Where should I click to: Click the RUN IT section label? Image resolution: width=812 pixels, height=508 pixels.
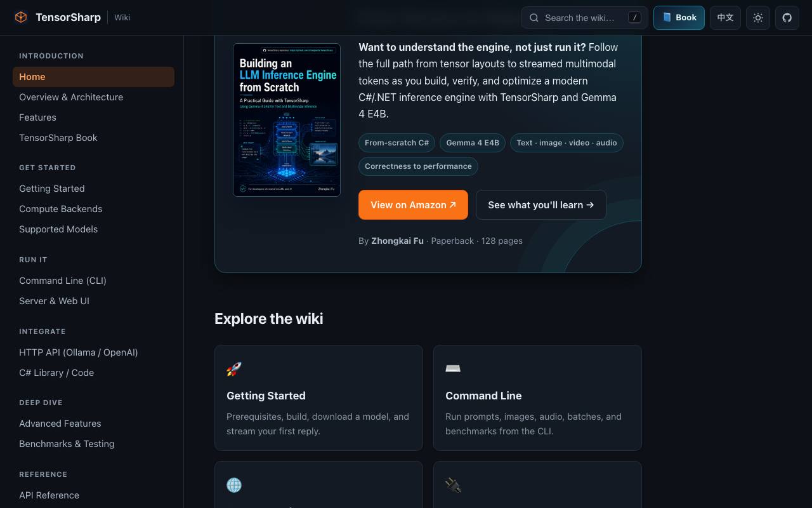point(33,260)
